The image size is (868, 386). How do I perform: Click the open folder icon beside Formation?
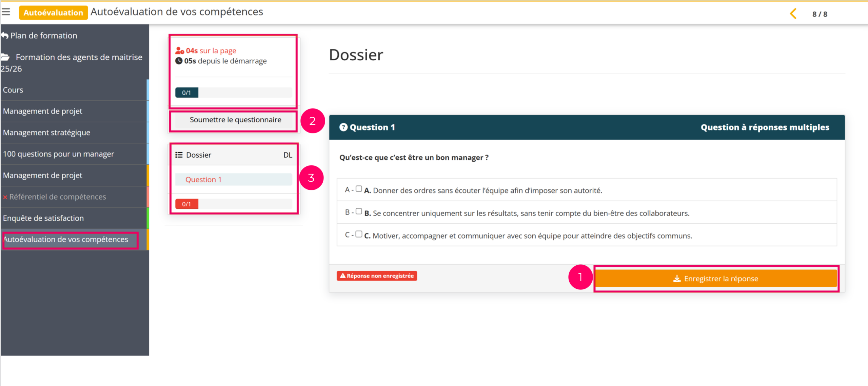click(5, 57)
